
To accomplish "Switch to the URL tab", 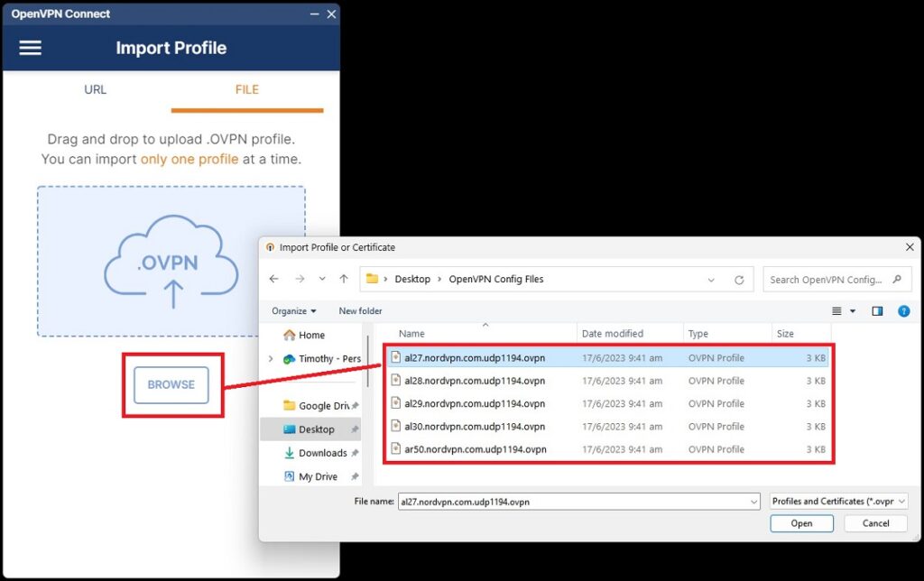I will tap(95, 89).
